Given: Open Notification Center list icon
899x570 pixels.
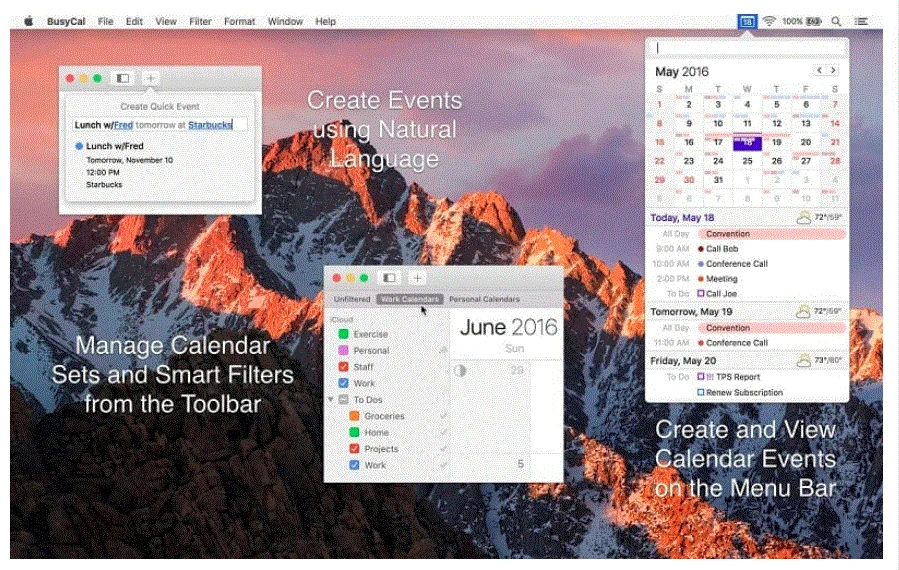Looking at the screenshot, I should 861,21.
